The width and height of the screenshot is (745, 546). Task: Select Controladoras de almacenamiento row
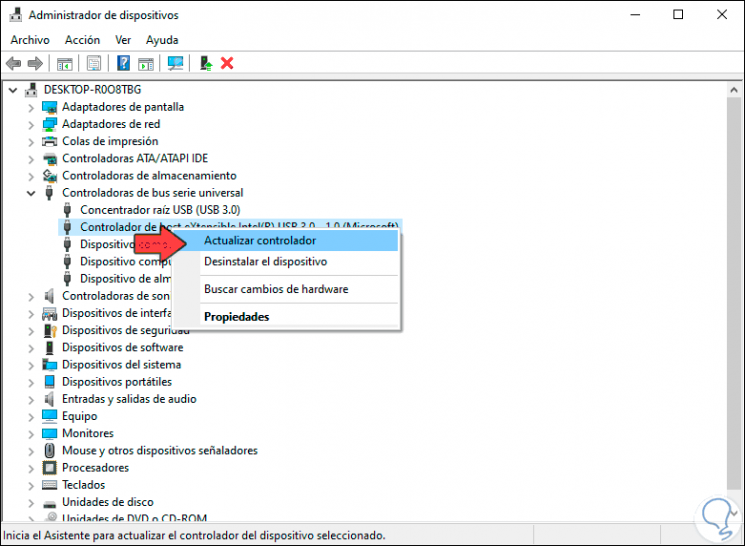pos(149,176)
